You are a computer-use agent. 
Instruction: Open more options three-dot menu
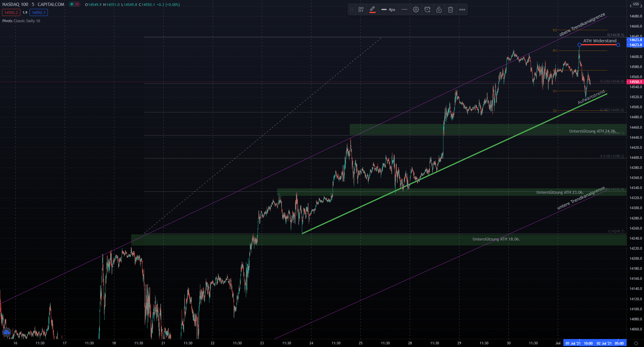point(462,10)
